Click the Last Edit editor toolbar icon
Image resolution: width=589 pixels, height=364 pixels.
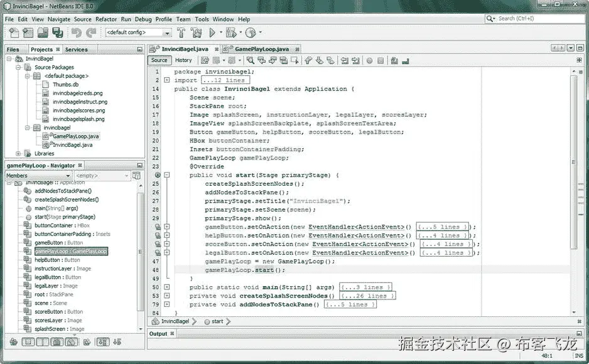pos(205,60)
